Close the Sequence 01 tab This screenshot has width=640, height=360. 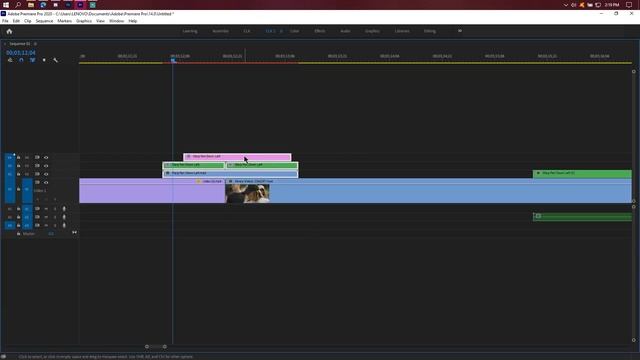4,44
